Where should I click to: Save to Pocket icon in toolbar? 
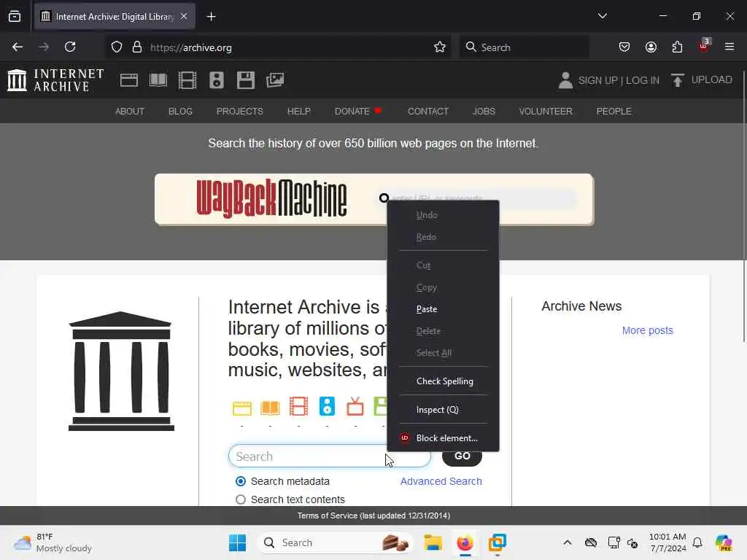click(x=624, y=47)
